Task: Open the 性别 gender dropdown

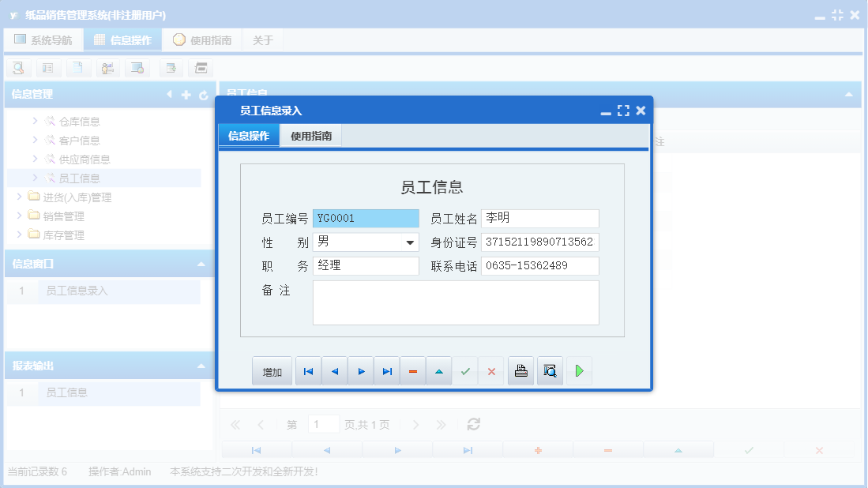Action: (x=411, y=242)
